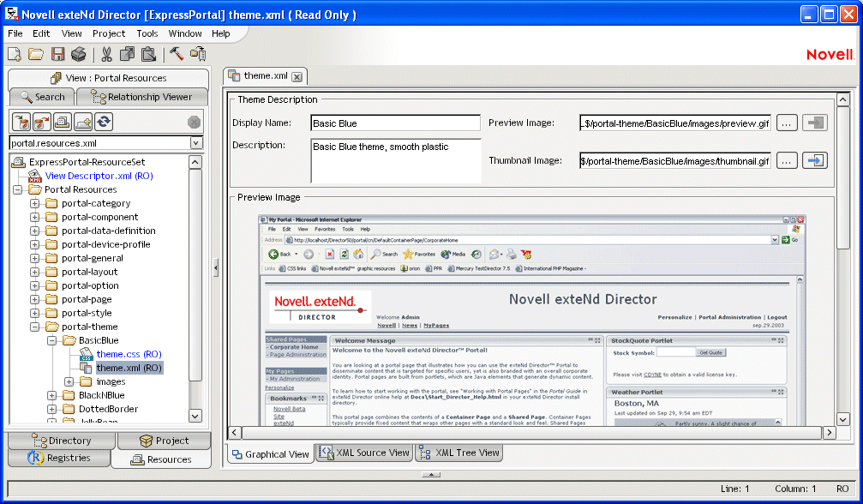Click the View Descriptor.xml file icon
This screenshot has width=863, height=504.
click(x=34, y=176)
